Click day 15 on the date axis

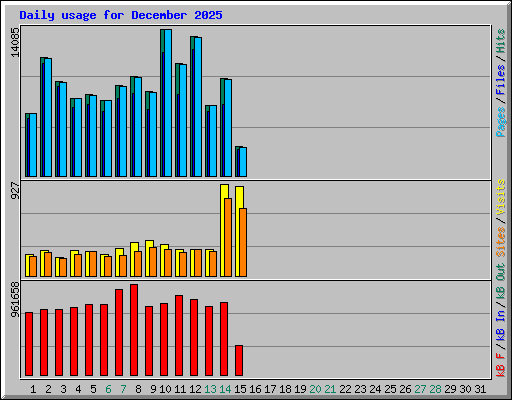pos(240,389)
